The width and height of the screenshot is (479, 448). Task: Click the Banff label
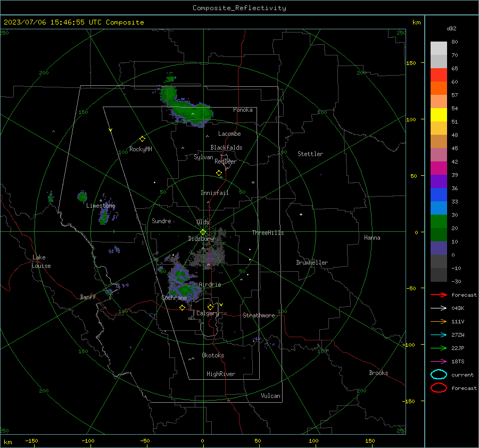tap(88, 297)
